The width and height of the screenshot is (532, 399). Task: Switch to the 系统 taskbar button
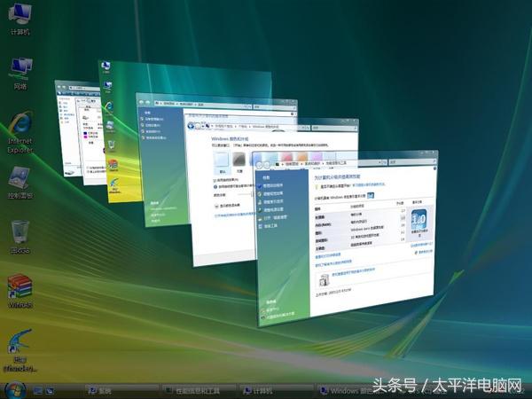(x=121, y=391)
